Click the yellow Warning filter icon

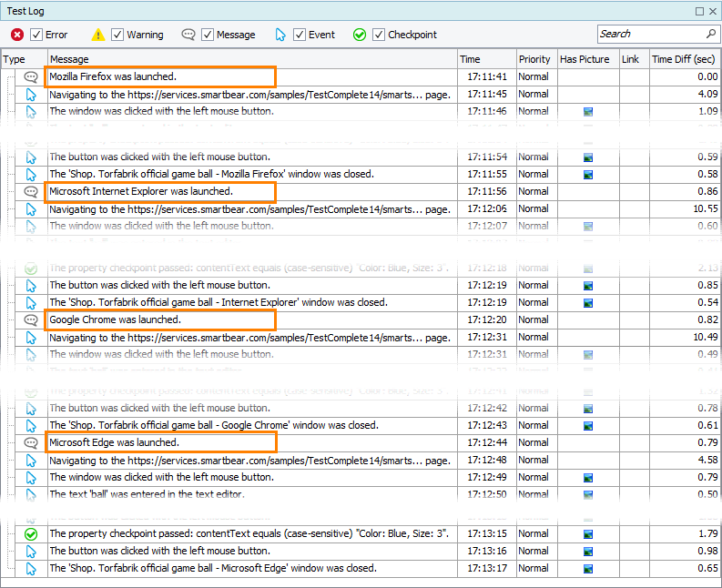[x=98, y=35]
